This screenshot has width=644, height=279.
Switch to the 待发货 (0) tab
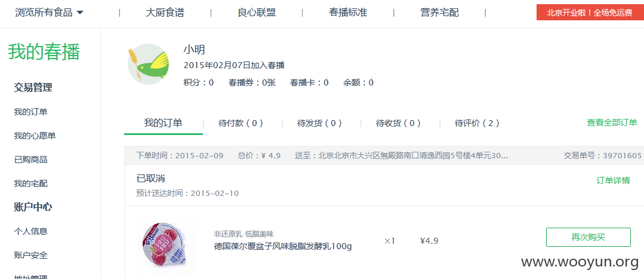pyautogui.click(x=319, y=123)
